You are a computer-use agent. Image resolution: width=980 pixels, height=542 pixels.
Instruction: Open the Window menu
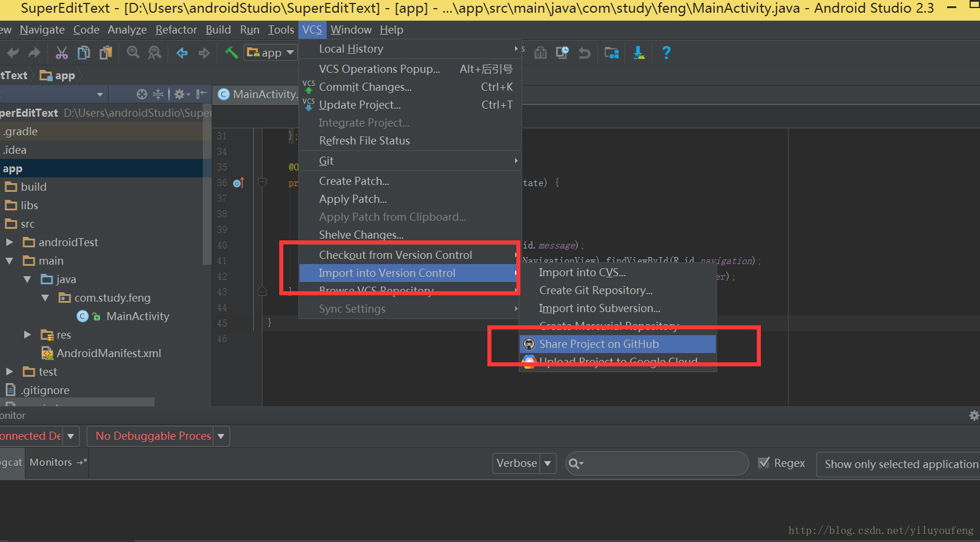pyautogui.click(x=351, y=29)
